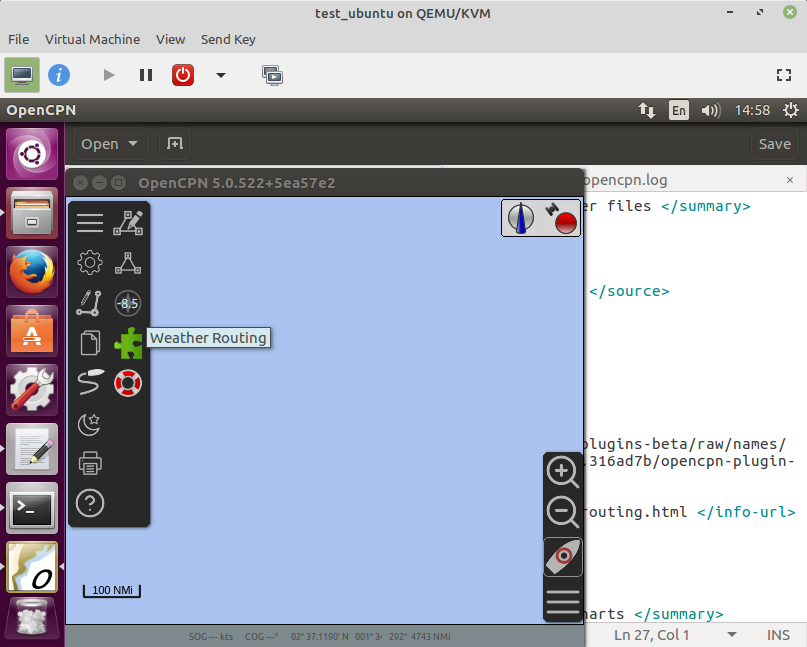Open System Settings wrench-gear dock icon
Viewport: 807px width, 647px height.
coord(32,390)
